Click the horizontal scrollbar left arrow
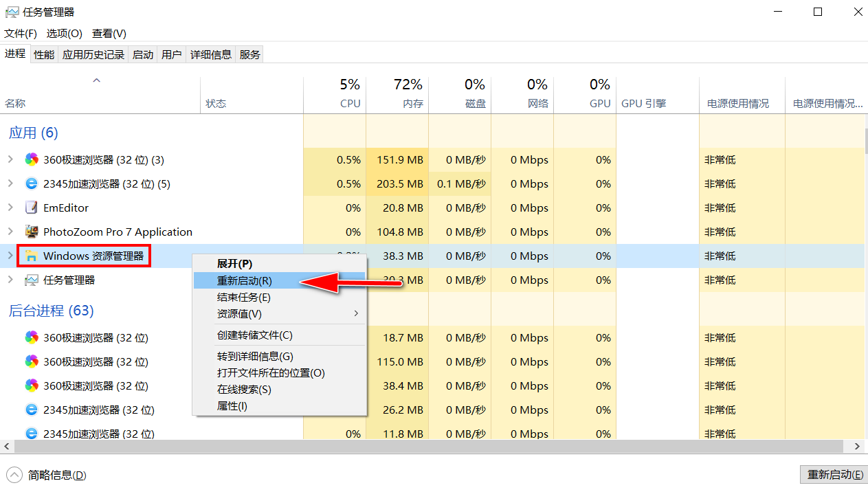Image resolution: width=868 pixels, height=492 pixels. coord(6,446)
